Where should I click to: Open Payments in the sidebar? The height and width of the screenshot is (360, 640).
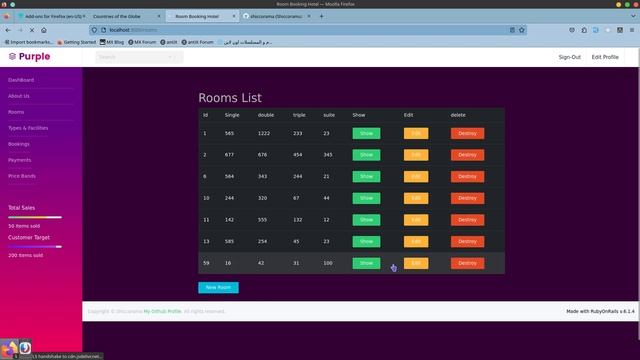coord(20,160)
